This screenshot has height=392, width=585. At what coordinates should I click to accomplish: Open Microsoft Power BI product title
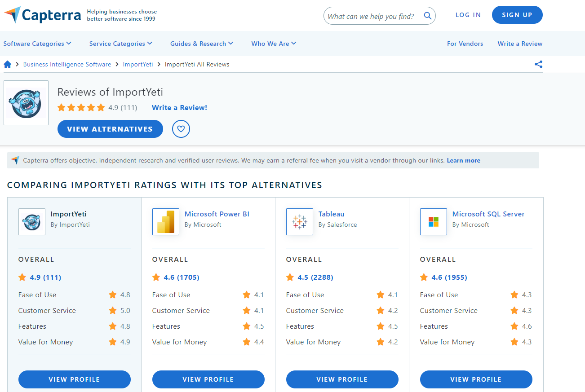pyautogui.click(x=217, y=214)
